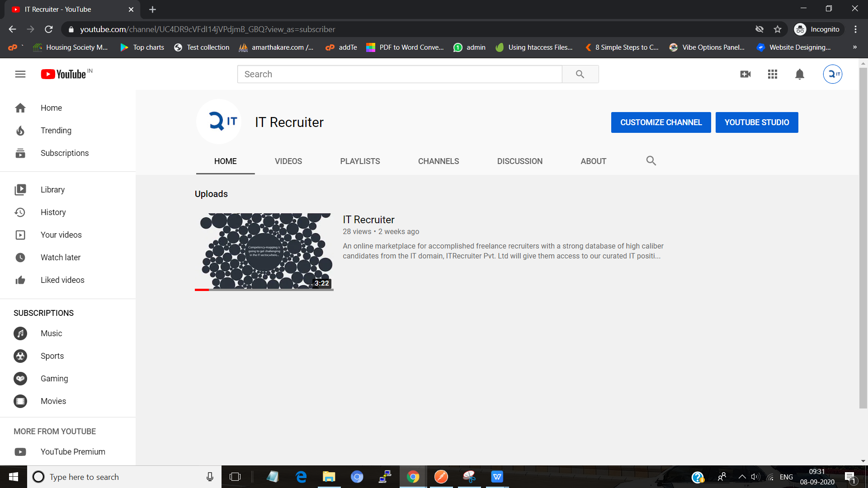The width and height of the screenshot is (868, 488).
Task: Open Trending from the sidebar
Action: [x=56, y=131]
